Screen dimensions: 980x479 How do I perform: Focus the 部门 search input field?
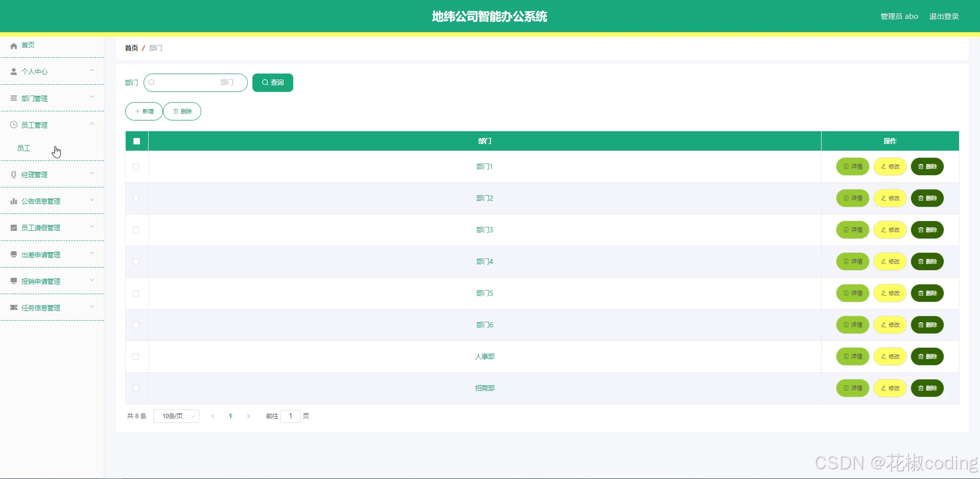click(x=196, y=83)
